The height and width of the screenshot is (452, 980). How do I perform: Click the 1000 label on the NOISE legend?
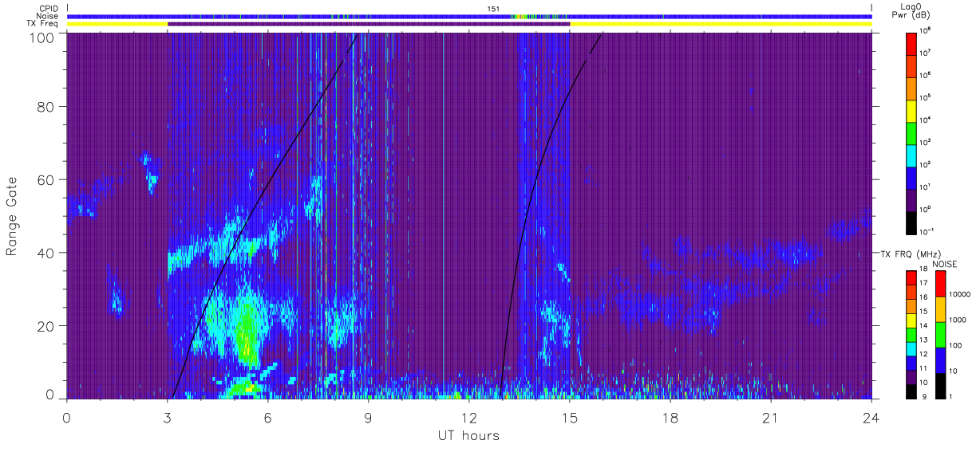tap(958, 320)
